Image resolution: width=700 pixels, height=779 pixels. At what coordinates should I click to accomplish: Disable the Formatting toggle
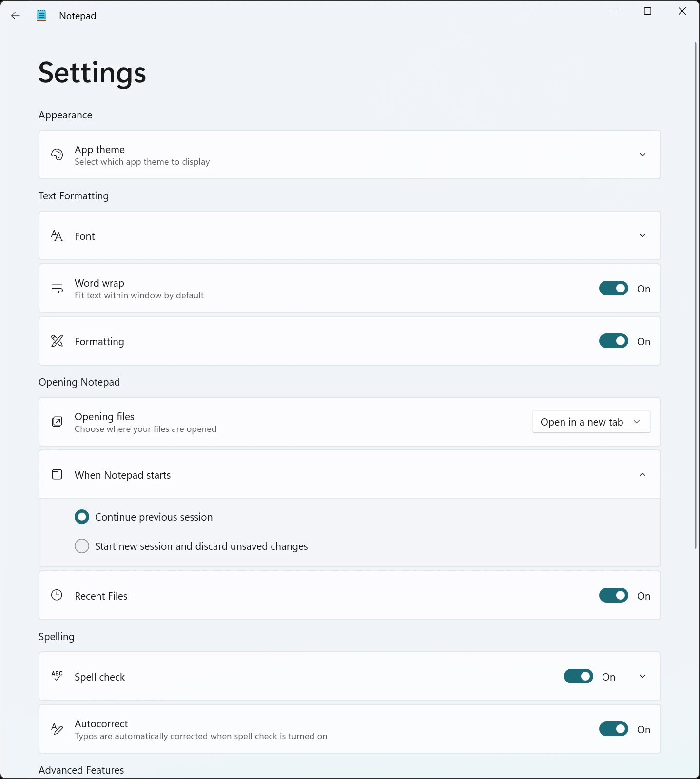click(x=614, y=341)
